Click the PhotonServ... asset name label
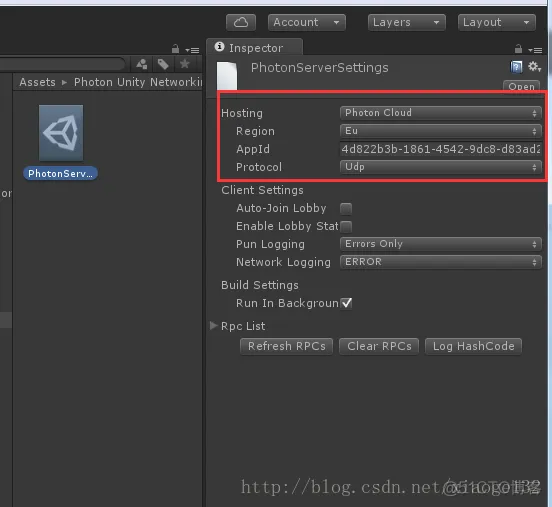Viewport: 552px width, 507px height. pos(60,173)
